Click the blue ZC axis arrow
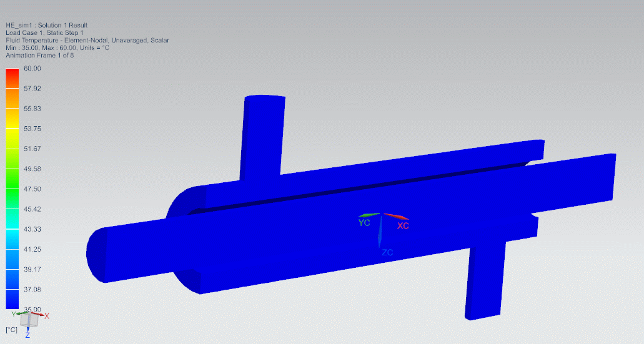This screenshot has height=344, width=644. tap(380, 232)
